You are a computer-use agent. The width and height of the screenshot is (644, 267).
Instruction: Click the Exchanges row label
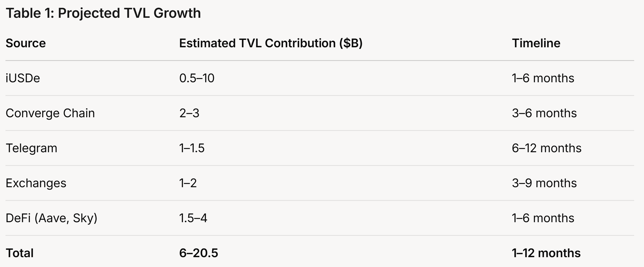(x=36, y=183)
